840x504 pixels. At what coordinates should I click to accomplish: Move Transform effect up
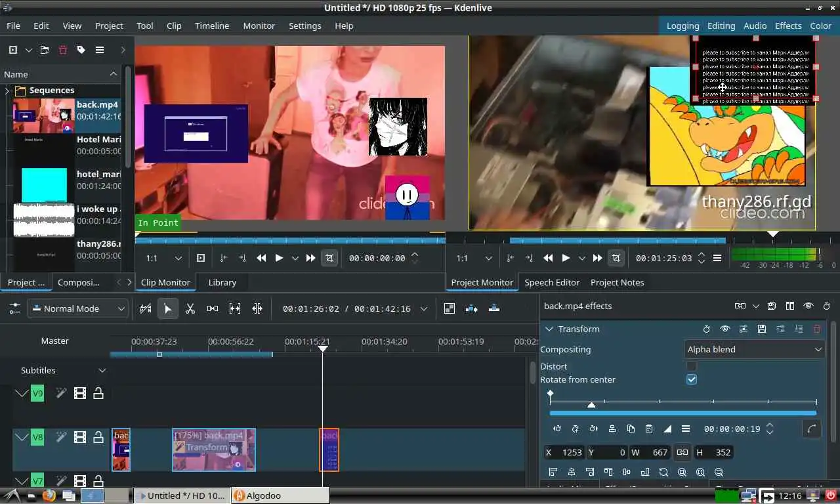[x=780, y=329]
